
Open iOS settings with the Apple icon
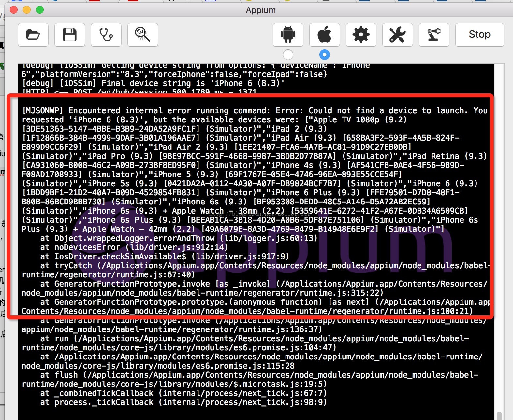tap(325, 35)
